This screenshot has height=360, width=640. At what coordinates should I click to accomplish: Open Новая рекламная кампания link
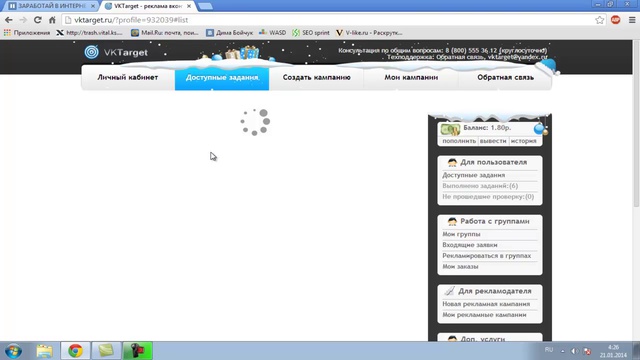tap(486, 304)
